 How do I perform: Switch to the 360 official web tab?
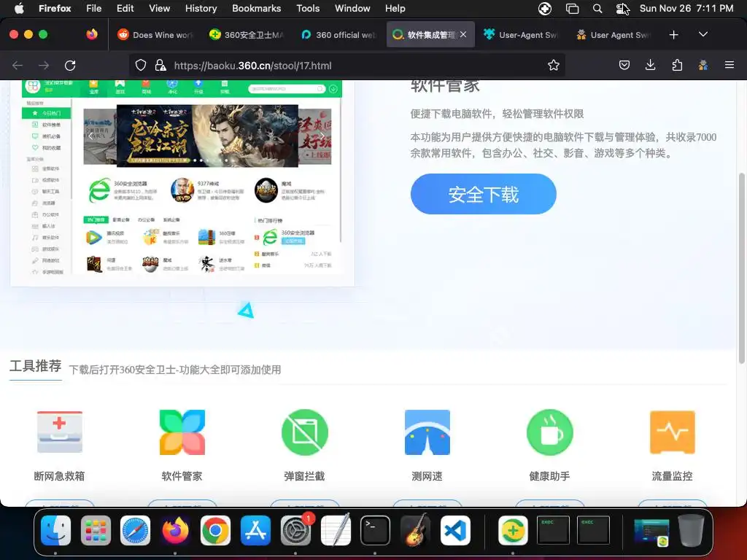[x=338, y=35]
